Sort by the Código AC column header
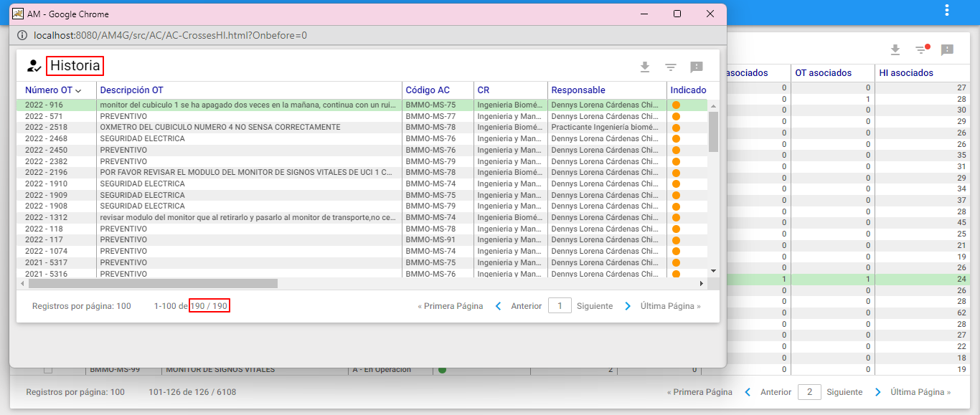The height and width of the screenshot is (415, 980). click(428, 90)
